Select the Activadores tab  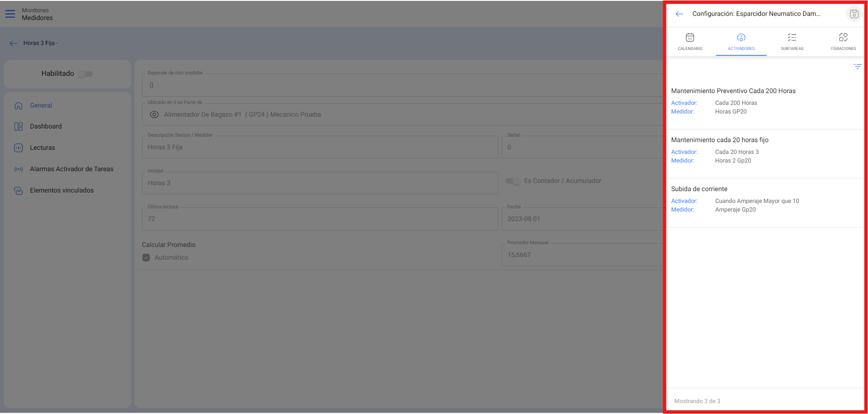pos(741,41)
